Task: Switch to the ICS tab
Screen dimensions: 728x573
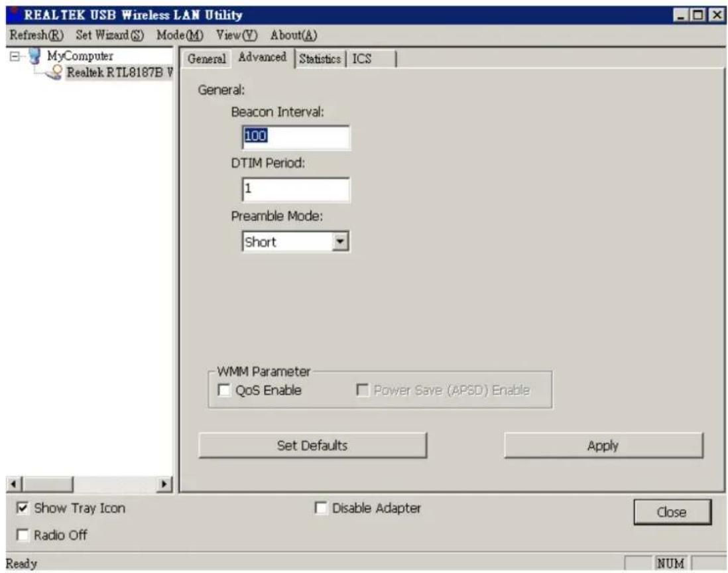Action: pyautogui.click(x=371, y=59)
